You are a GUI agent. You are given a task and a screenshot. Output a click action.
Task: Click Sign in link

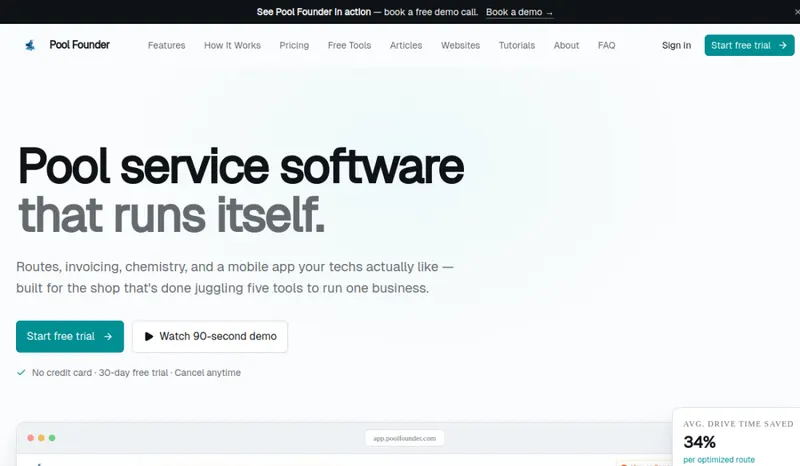click(676, 45)
